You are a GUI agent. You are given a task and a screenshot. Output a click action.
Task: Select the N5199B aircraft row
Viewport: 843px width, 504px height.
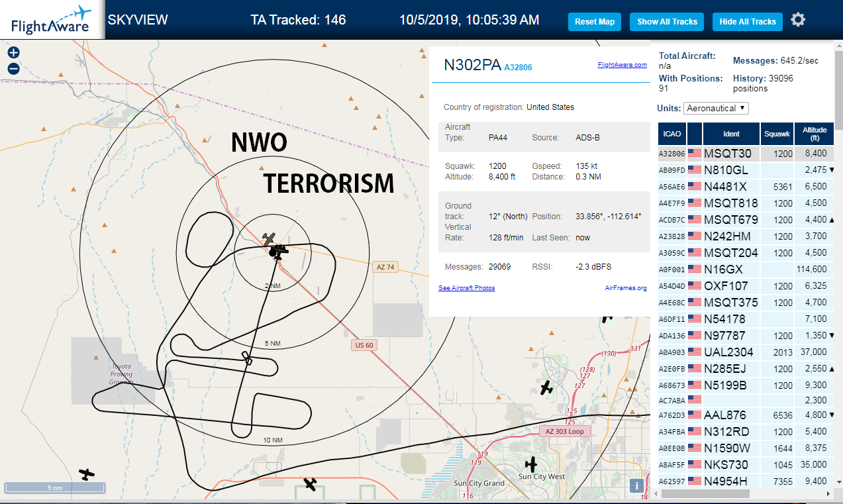(x=746, y=385)
